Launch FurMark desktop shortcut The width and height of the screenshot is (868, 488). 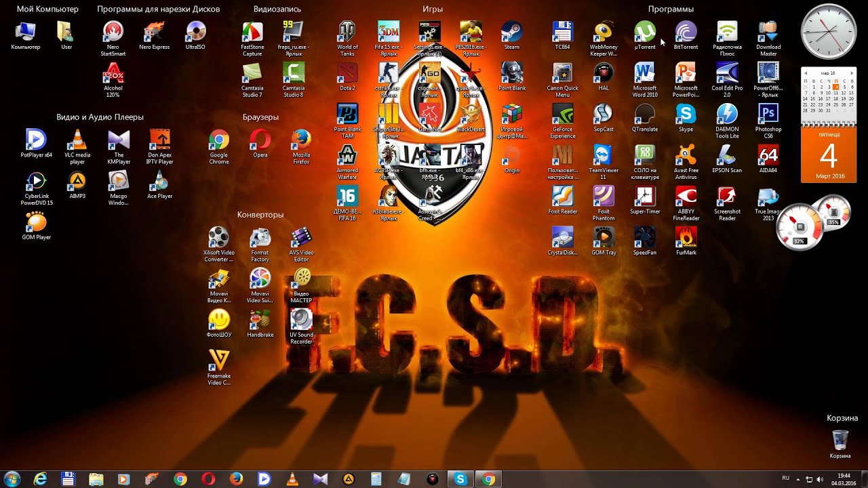pos(686,241)
